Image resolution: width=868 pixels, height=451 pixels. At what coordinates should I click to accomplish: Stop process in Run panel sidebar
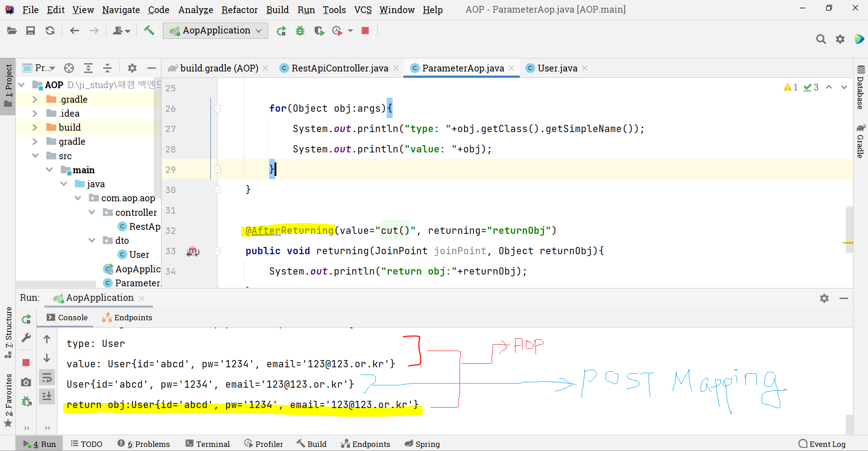pyautogui.click(x=26, y=362)
